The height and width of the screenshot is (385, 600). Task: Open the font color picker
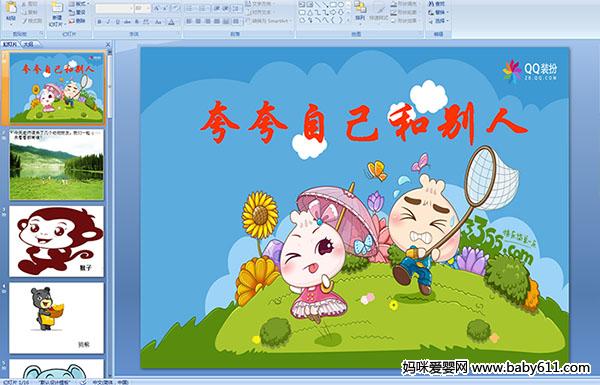tap(171, 22)
